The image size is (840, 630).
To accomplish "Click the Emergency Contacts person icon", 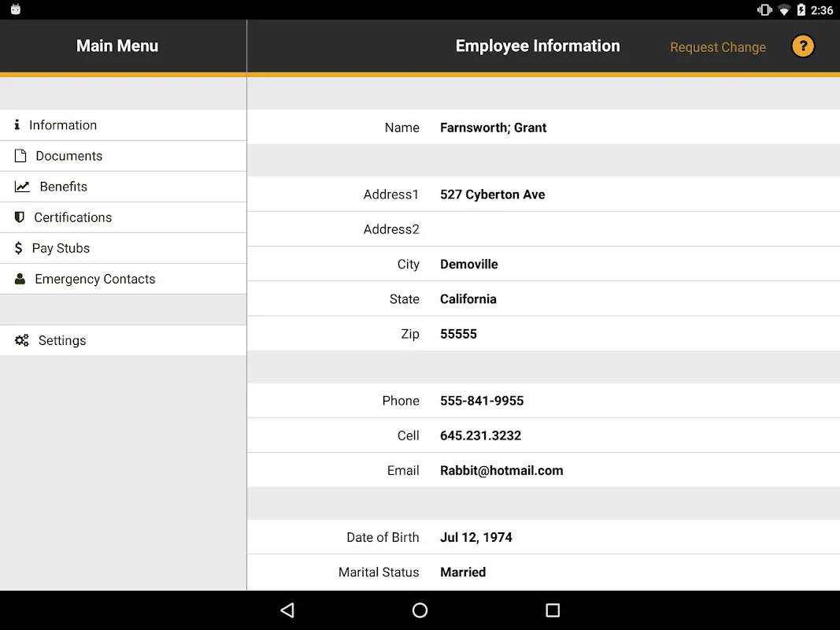I will pos(20,279).
